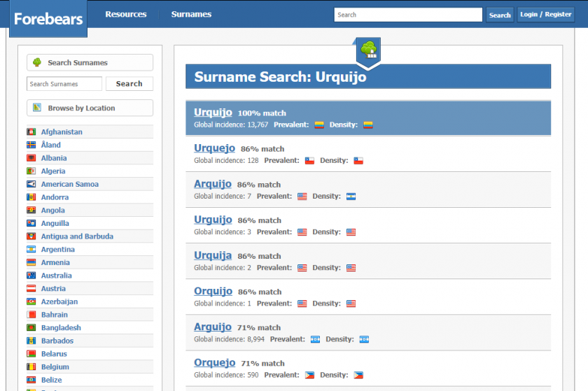Focus the Search Surnames input field

coord(64,84)
